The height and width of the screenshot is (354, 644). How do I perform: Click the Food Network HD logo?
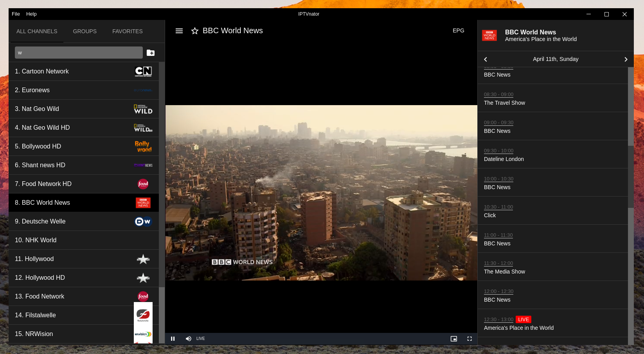[x=143, y=184]
